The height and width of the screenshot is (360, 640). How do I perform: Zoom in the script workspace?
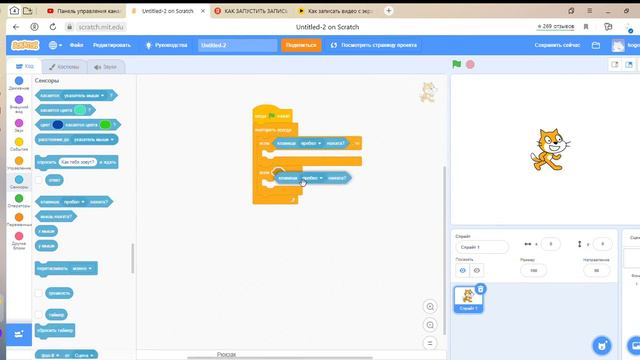(x=430, y=307)
